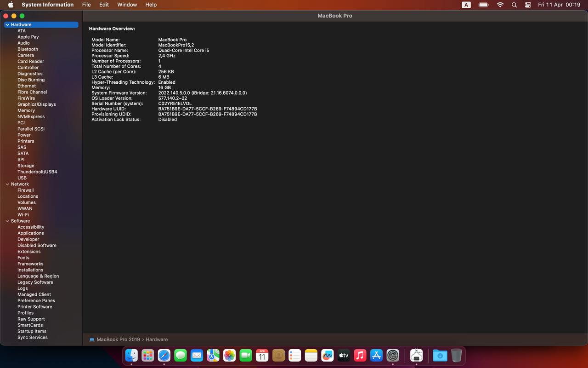Viewport: 588px width, 368px height.
Task: Collapse the Software section chevron
Action: point(7,221)
